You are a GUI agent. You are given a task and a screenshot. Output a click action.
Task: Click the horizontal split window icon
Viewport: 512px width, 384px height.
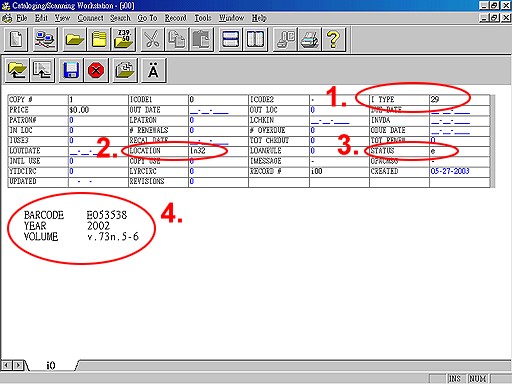(x=230, y=39)
